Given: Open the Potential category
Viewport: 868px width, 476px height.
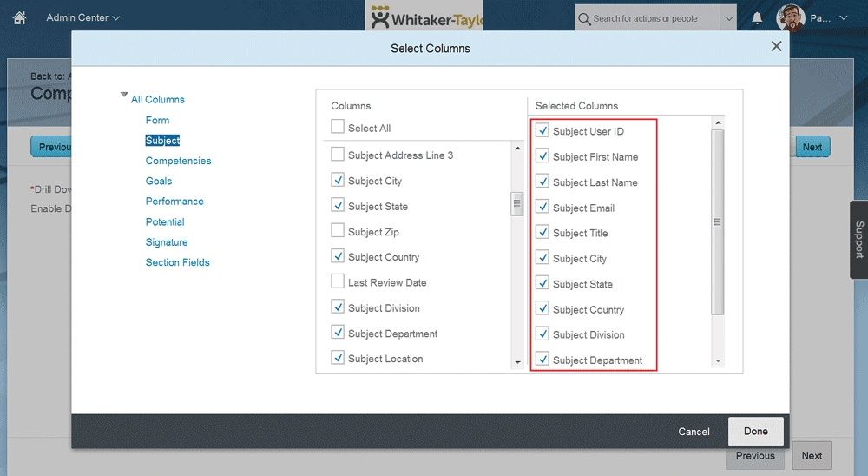Looking at the screenshot, I should [165, 221].
